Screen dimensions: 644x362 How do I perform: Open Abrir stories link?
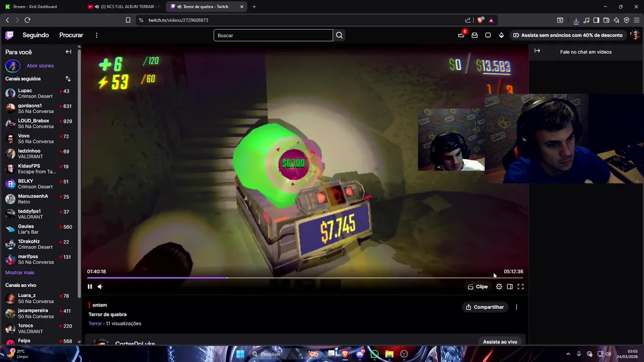(40, 66)
